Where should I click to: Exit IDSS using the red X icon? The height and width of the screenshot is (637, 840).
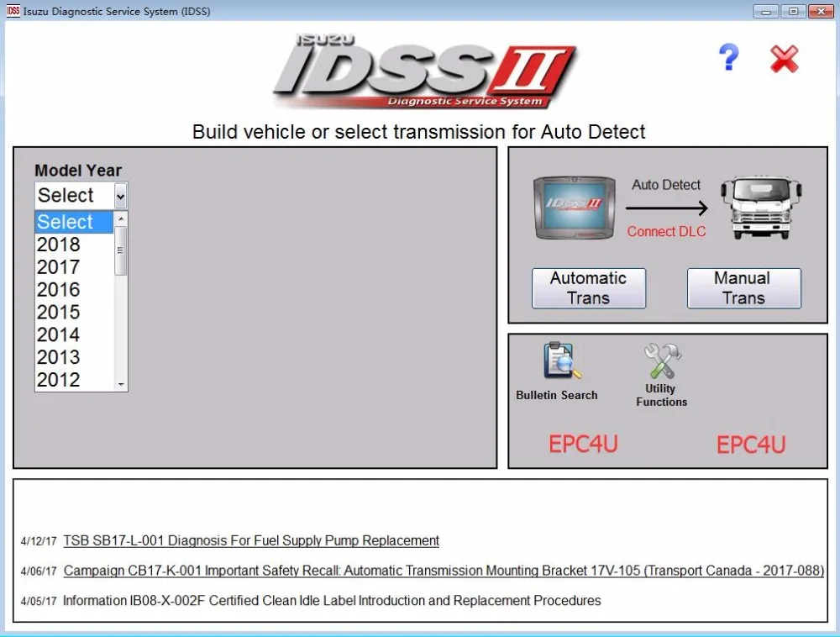[x=785, y=58]
